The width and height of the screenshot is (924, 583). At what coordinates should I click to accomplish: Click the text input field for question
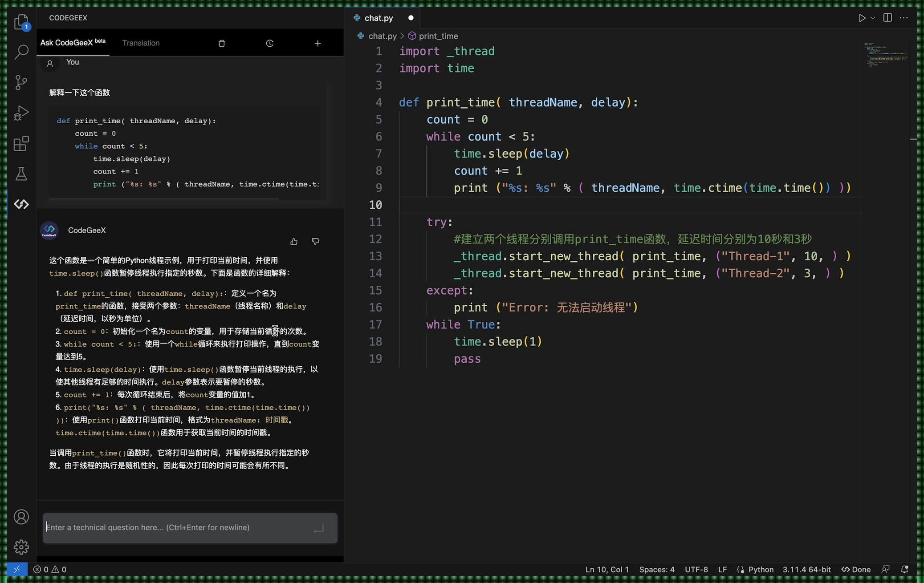(x=191, y=527)
